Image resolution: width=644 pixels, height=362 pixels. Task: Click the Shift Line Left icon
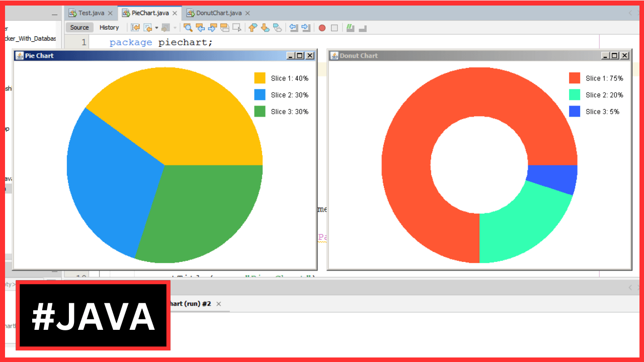[294, 28]
